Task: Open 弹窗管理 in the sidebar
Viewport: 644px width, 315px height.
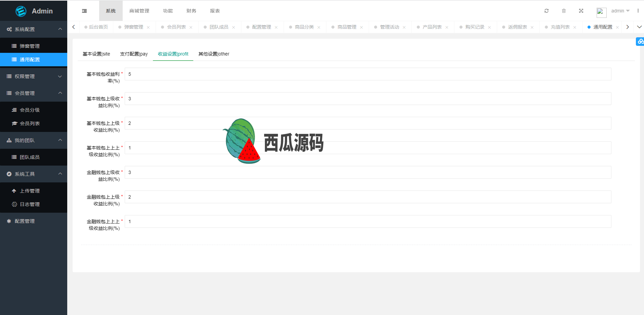Action: coord(34,46)
